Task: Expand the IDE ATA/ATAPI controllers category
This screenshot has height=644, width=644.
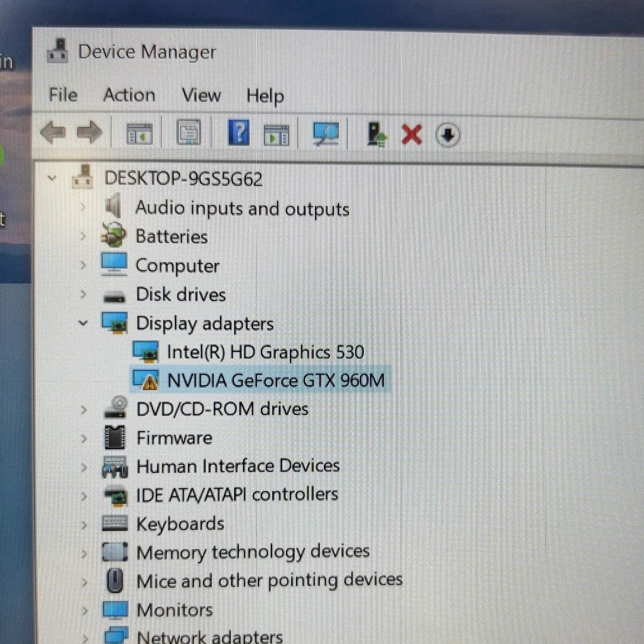Action: (84, 495)
